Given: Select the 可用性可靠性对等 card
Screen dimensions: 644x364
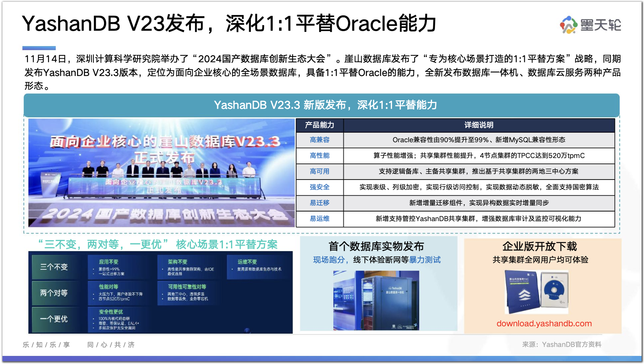Looking at the screenshot, I should (x=190, y=293).
